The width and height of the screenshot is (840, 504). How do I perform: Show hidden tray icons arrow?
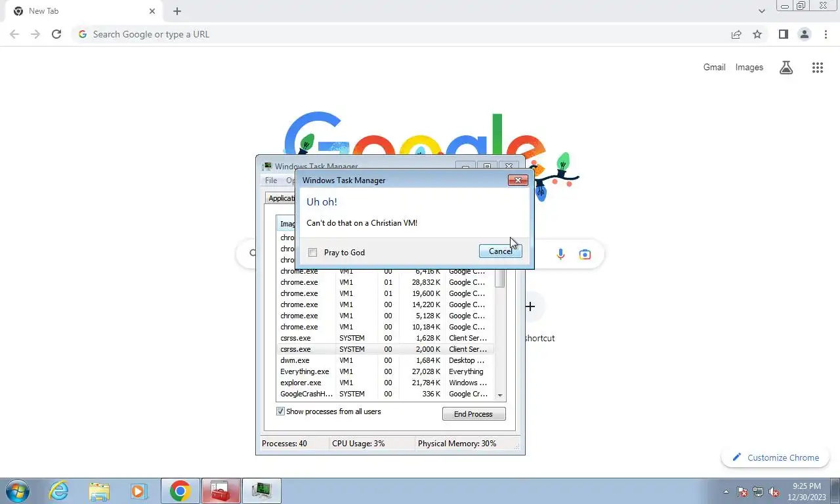point(726,492)
